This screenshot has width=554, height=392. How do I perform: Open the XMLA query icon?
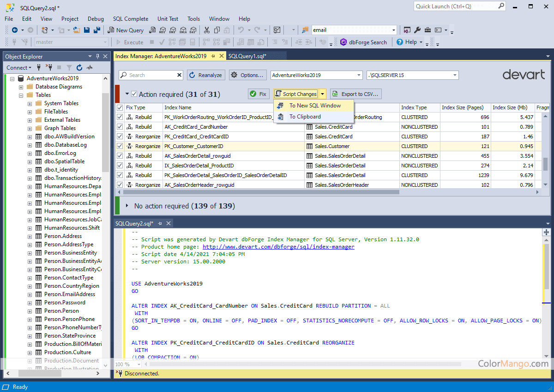click(182, 30)
